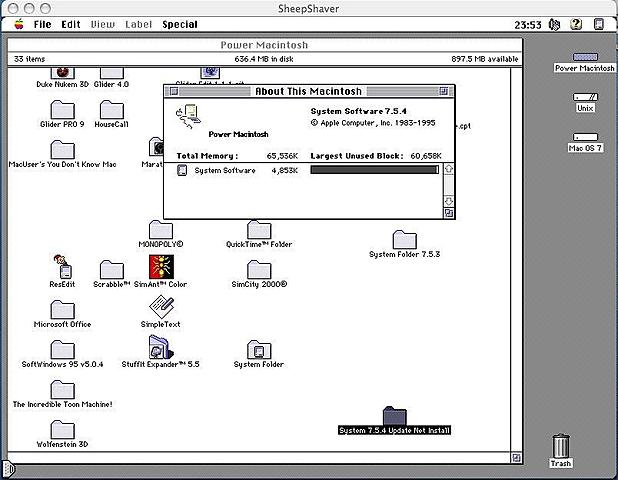Click the Power Macintosh window grow box
Viewport: 618px width, 480px height.
[x=516, y=458]
